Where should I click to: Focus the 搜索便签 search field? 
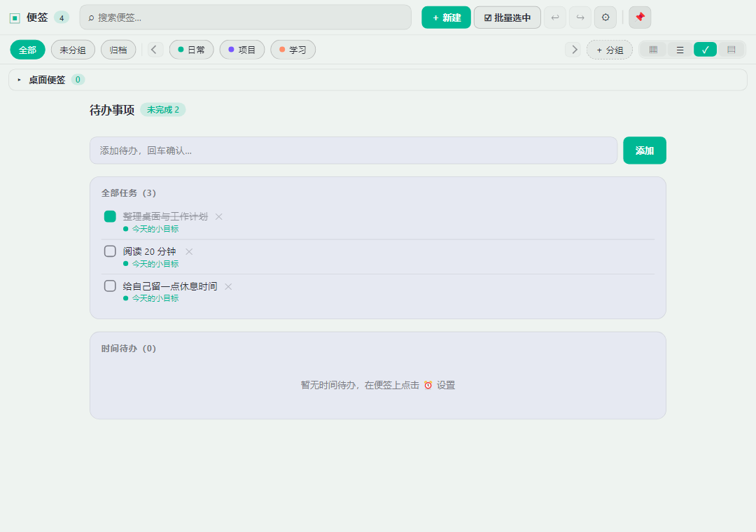click(x=246, y=17)
